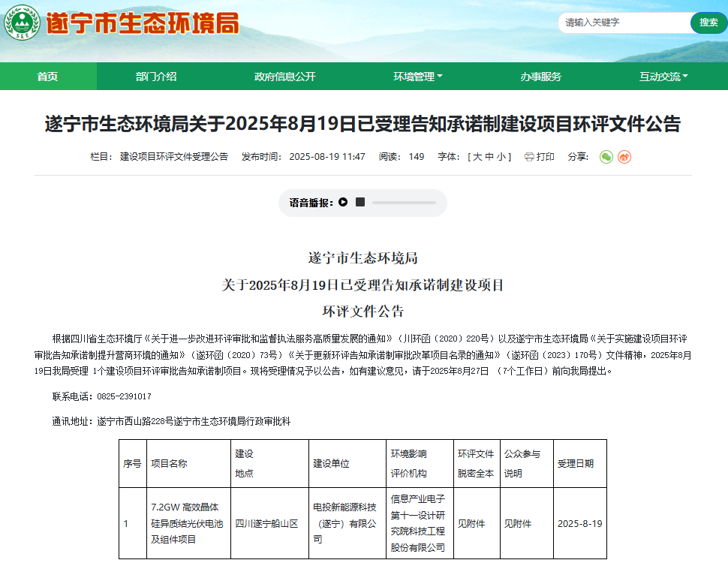This screenshot has height=563, width=728.
Task: Play the 语音播报 voice broadcast
Action: point(343,202)
